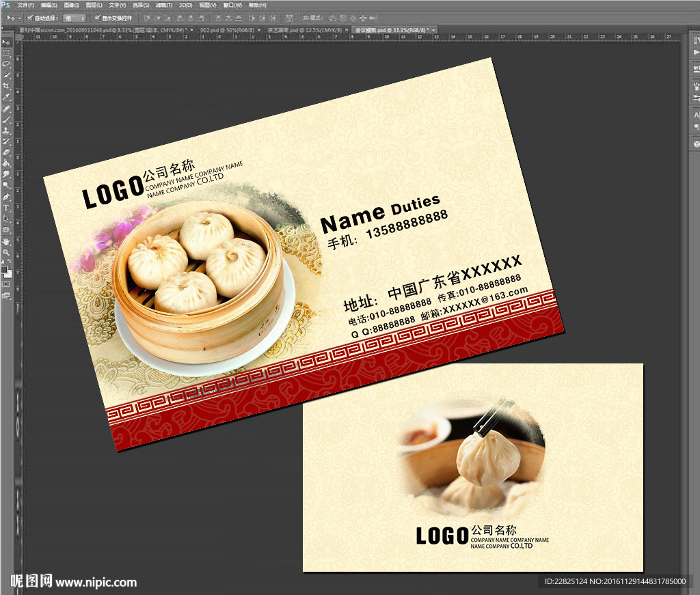Select the Lasso tool
The image size is (700, 595).
click(x=5, y=64)
